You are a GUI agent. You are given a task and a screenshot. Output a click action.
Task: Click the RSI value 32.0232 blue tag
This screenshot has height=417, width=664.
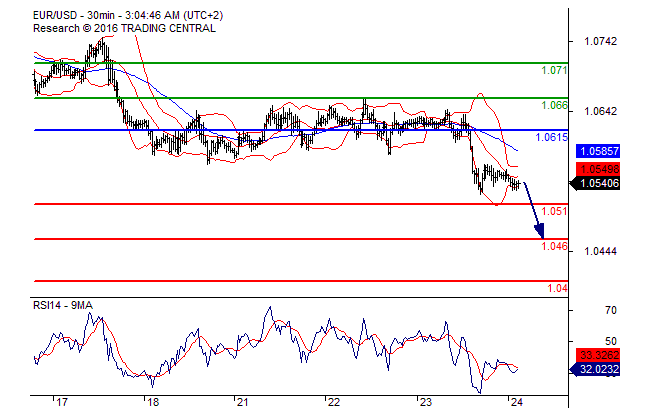[x=595, y=369]
